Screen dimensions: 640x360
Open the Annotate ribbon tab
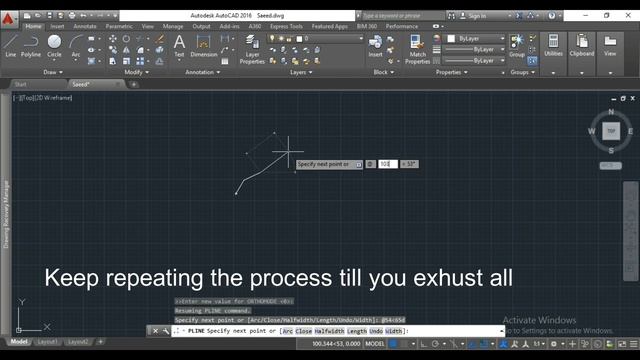click(85, 26)
